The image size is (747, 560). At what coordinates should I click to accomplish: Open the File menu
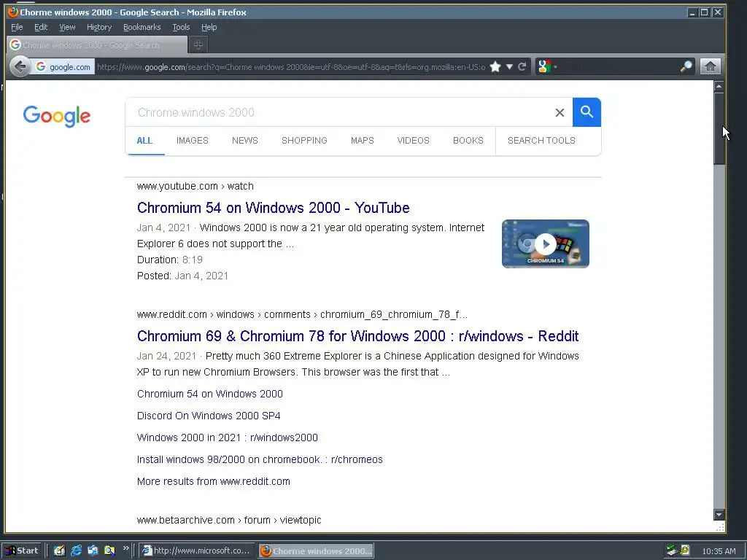click(x=17, y=27)
